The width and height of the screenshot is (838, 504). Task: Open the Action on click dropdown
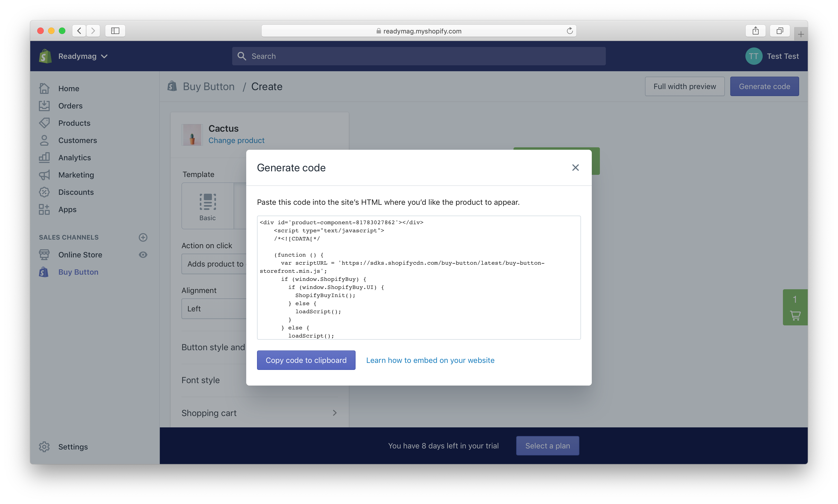(x=214, y=264)
